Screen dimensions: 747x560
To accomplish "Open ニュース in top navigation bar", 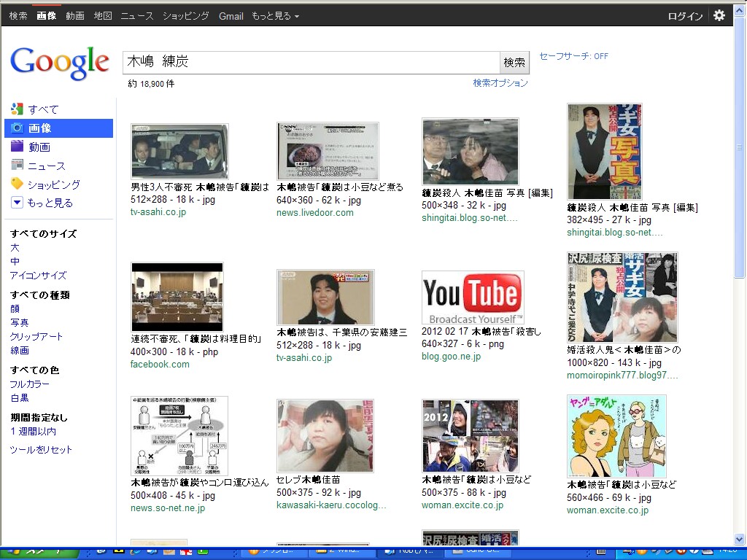I will tap(136, 16).
